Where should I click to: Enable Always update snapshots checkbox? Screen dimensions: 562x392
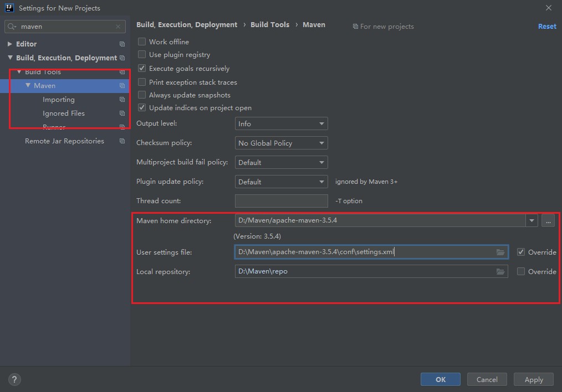[142, 95]
